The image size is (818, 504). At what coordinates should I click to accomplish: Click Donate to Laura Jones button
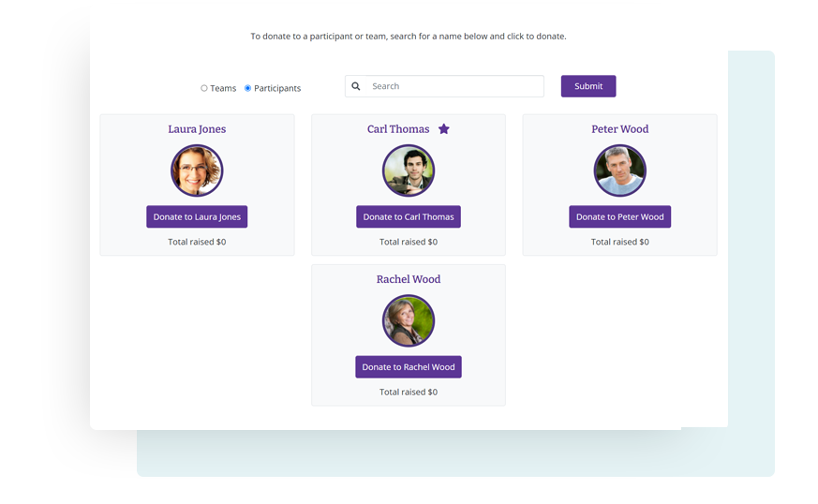tap(197, 216)
